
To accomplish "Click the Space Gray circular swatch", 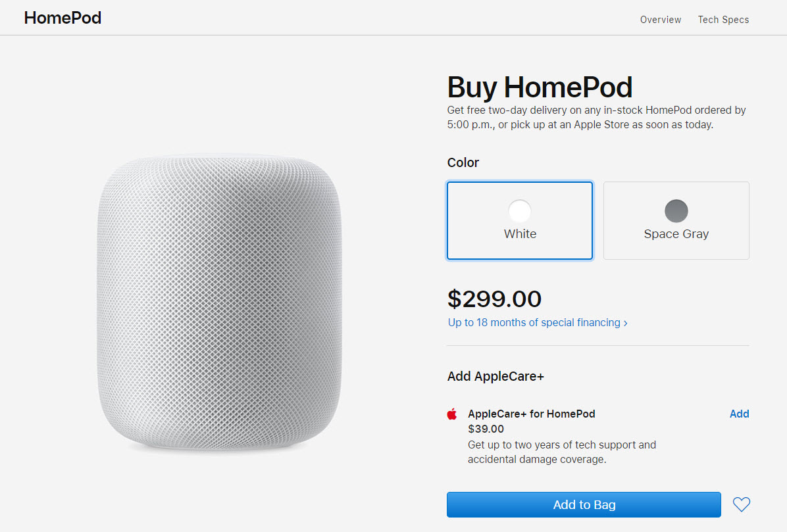I will tap(676, 211).
